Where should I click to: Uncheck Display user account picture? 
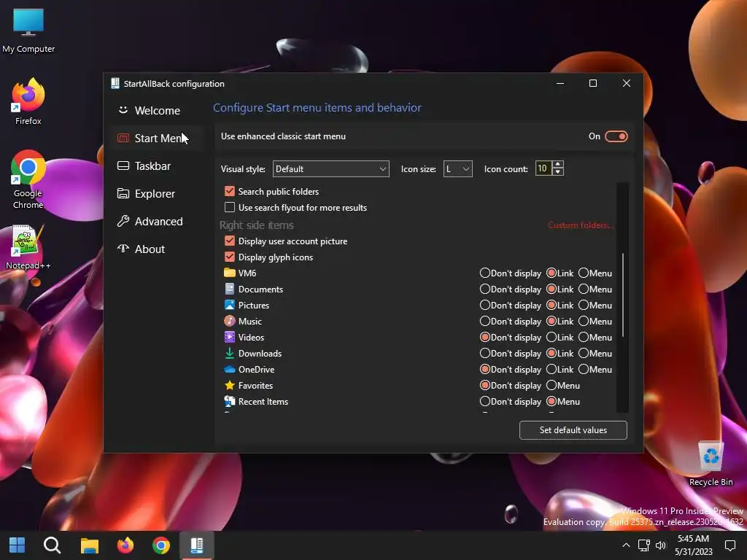click(x=230, y=241)
